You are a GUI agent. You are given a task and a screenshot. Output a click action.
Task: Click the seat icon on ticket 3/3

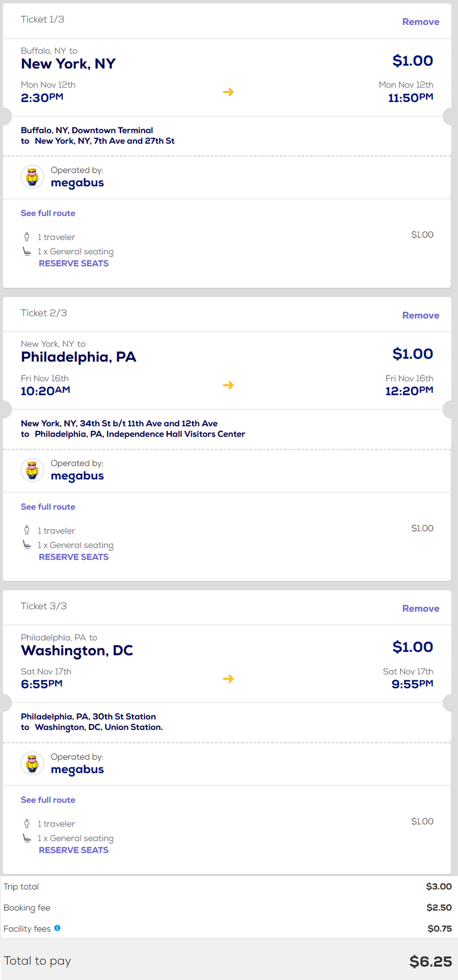27,838
